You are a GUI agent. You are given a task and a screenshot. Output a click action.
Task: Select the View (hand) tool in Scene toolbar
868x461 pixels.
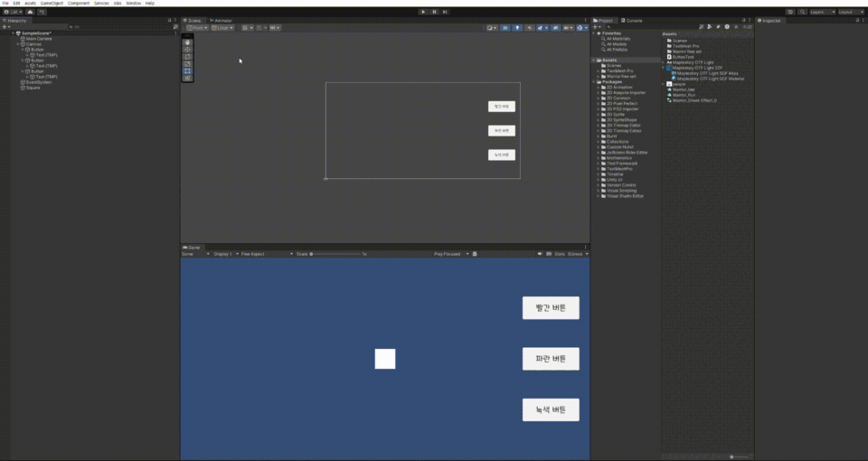(188, 42)
